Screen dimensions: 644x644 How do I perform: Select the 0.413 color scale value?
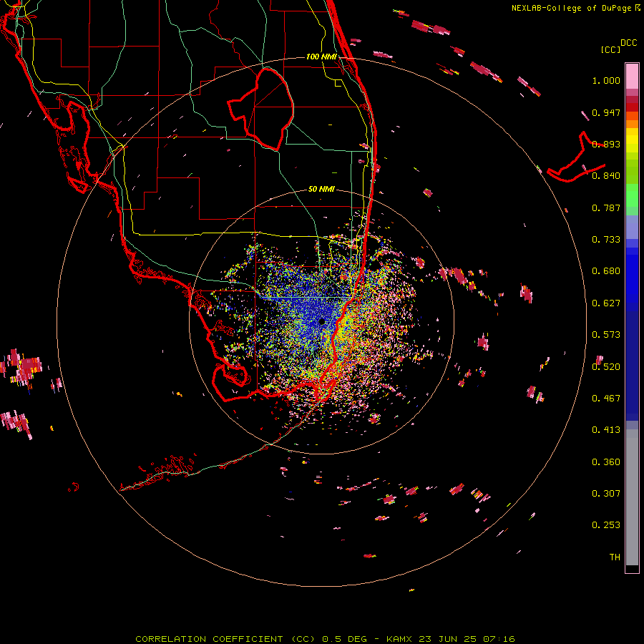coord(606,430)
